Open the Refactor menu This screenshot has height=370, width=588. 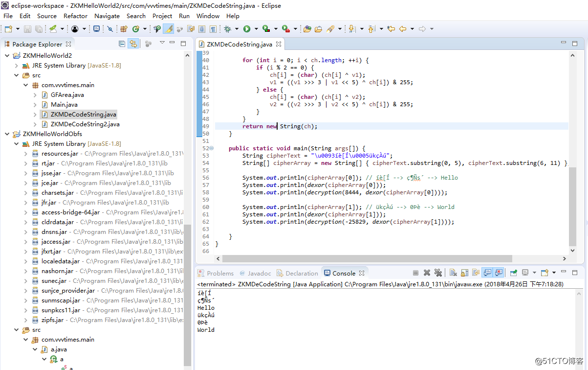(76, 16)
